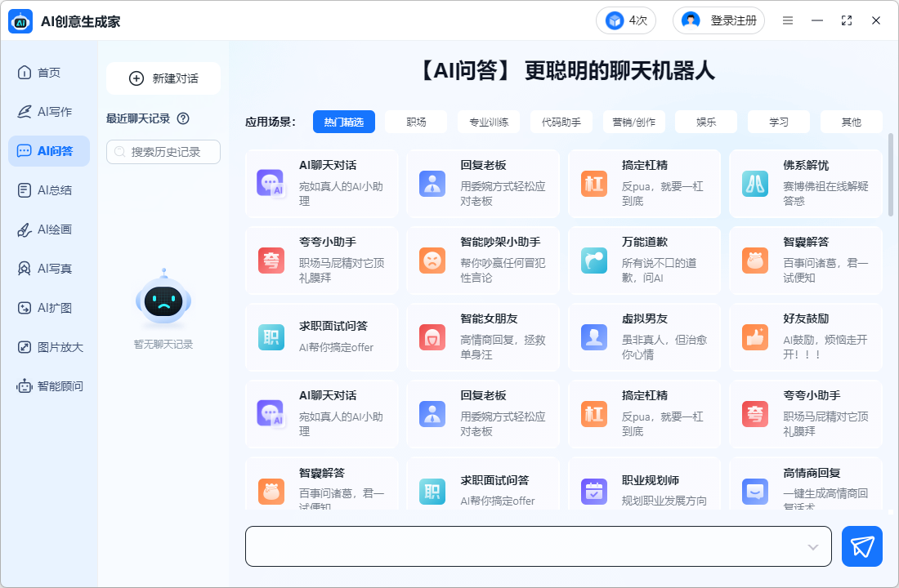Select the 代码助手 scene tab

pos(561,122)
